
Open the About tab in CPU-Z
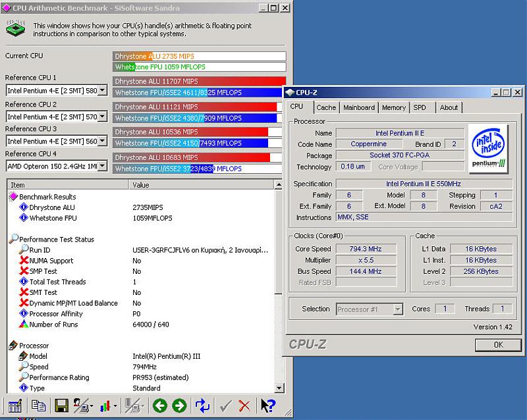[x=449, y=107]
